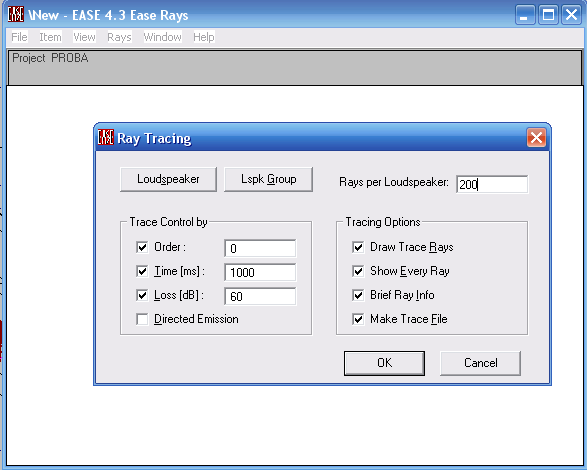Toggle the Order trace control checkbox
This screenshot has height=470, width=587.
[x=142, y=247]
